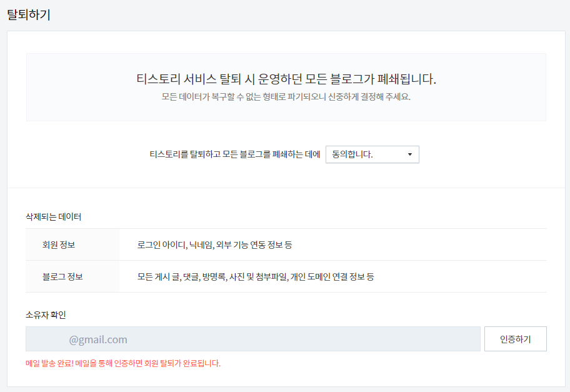The image size is (570, 392).
Task: Click the @gmail.com email field
Action: coord(253,339)
